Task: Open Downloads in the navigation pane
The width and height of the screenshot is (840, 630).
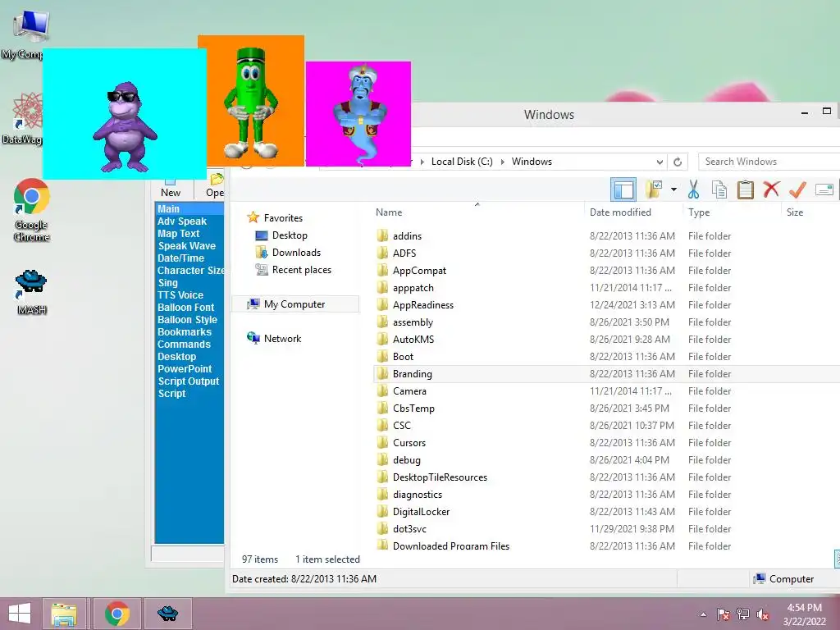Action: [288, 253]
